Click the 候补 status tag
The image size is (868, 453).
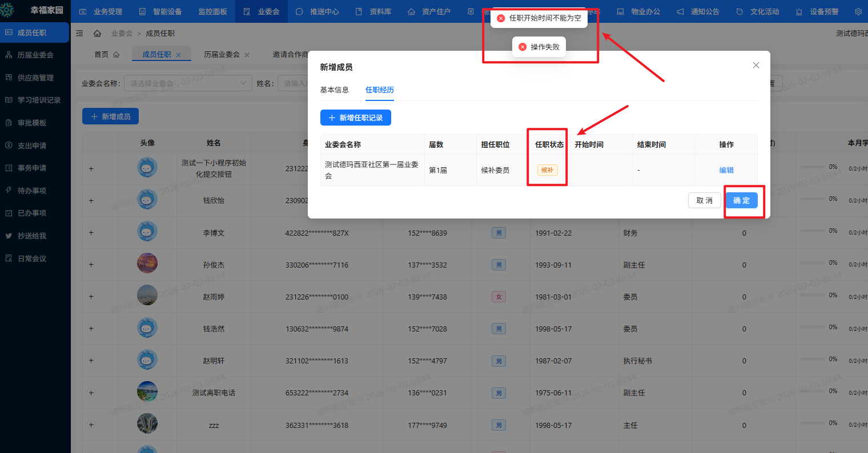(x=547, y=170)
